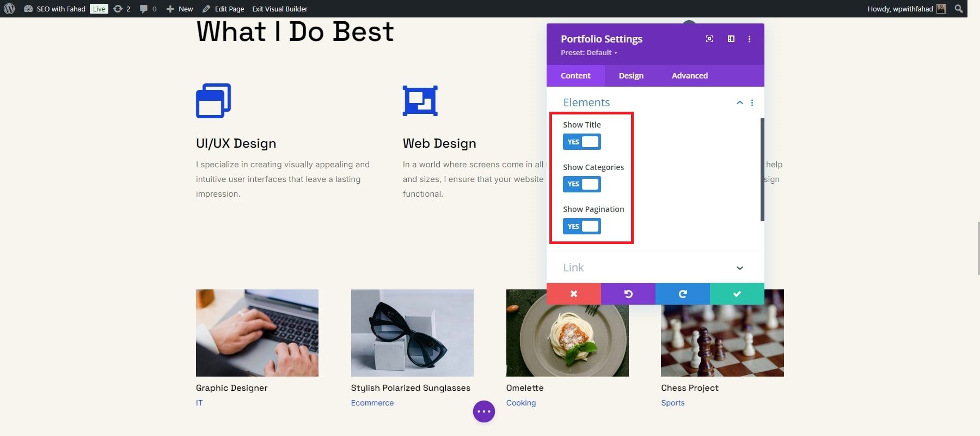Click the pencil icon for Edit Page

[x=206, y=9]
